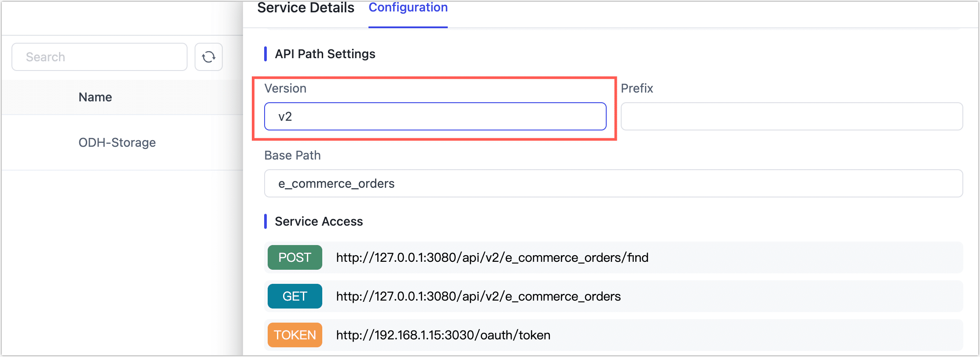Click the Name column header

95,97
